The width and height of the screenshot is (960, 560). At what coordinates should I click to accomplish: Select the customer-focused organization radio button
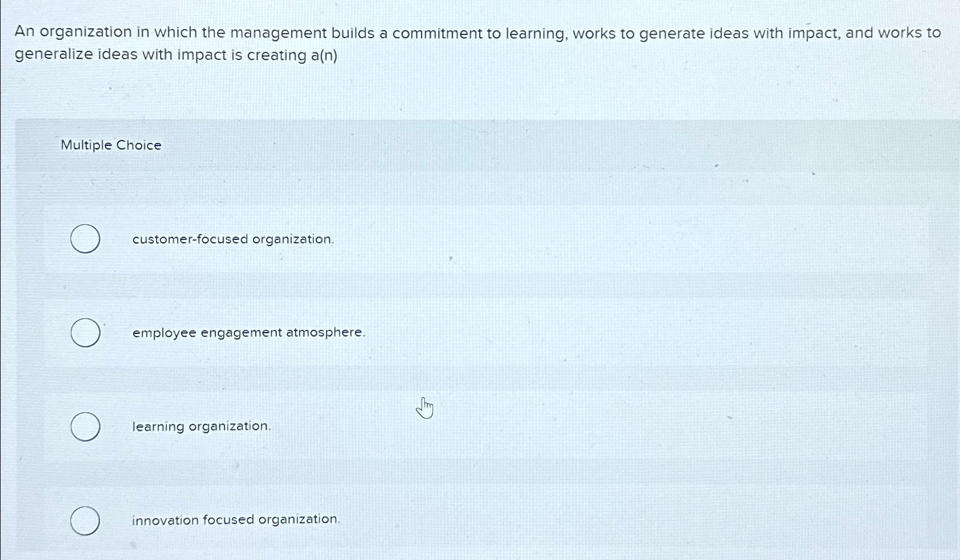point(85,239)
